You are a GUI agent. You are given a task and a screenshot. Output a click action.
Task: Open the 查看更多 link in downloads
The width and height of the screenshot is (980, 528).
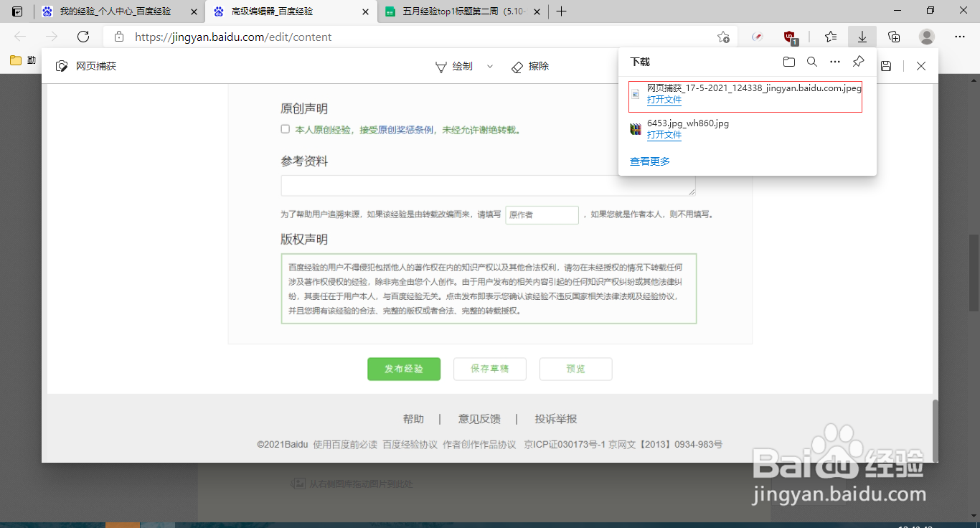[x=649, y=161]
